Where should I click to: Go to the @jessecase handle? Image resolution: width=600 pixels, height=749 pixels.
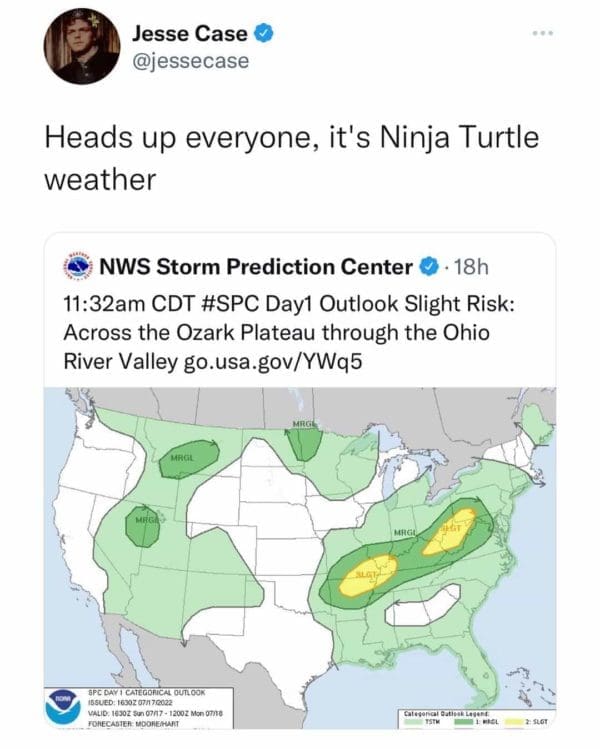189,61
